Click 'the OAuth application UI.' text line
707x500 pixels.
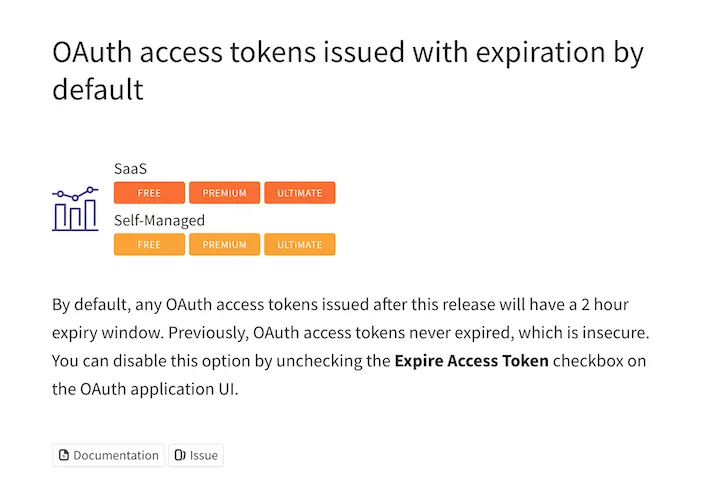(145, 389)
